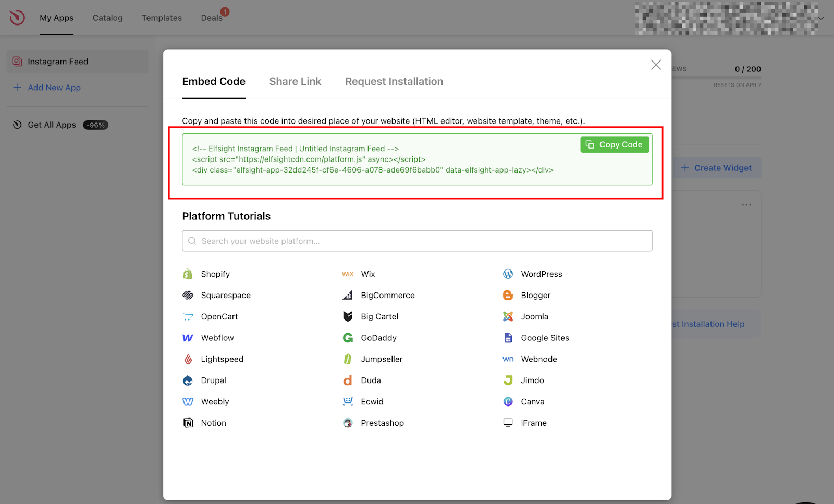Open the iFrame tutorial monitor icon

[x=508, y=423]
